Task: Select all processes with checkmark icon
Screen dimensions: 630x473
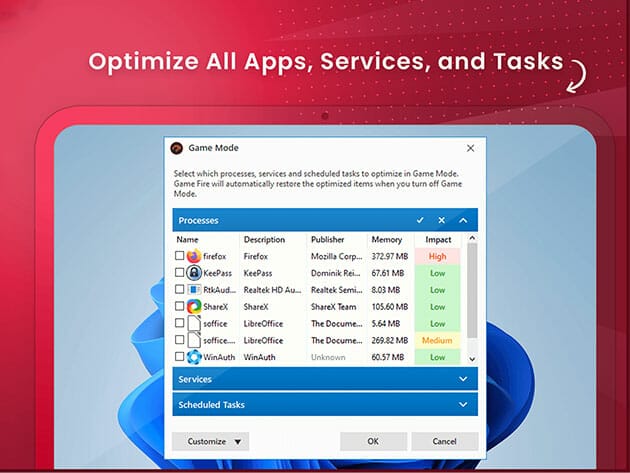Action: pyautogui.click(x=420, y=220)
